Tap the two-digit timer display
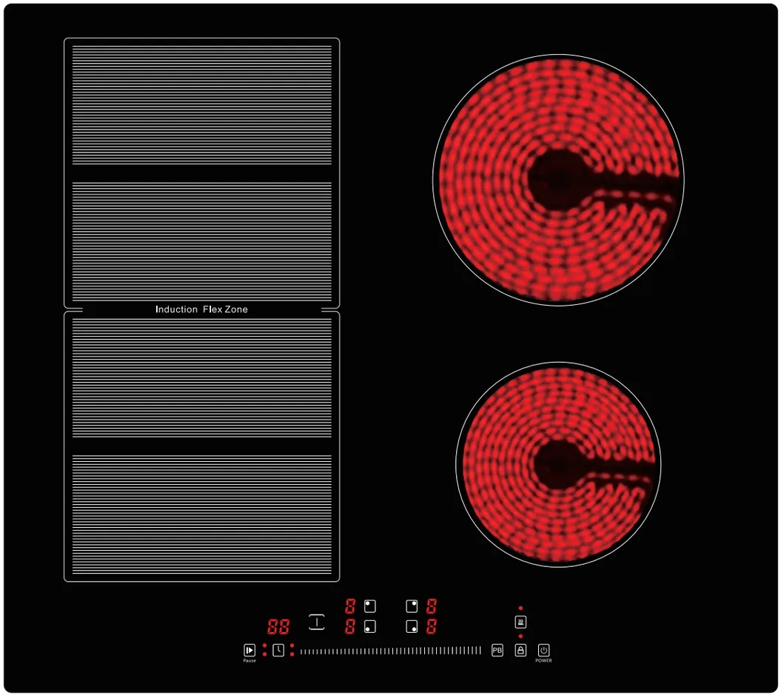The width and height of the screenshot is (784, 698). point(278,626)
